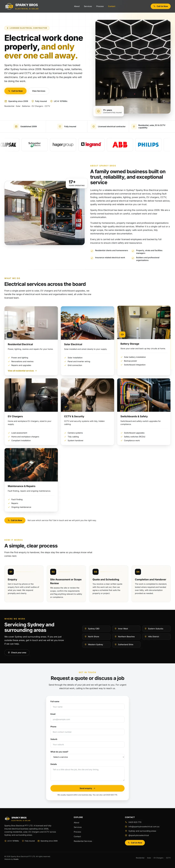Click the electrician van photo
Image resolution: width=175 pixels, height=868 pixels.
[x=45, y=213]
